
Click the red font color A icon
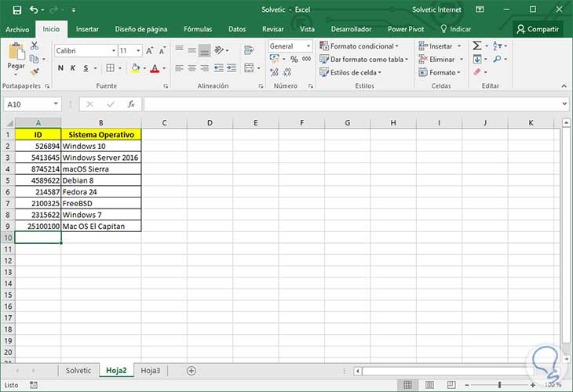coord(155,68)
